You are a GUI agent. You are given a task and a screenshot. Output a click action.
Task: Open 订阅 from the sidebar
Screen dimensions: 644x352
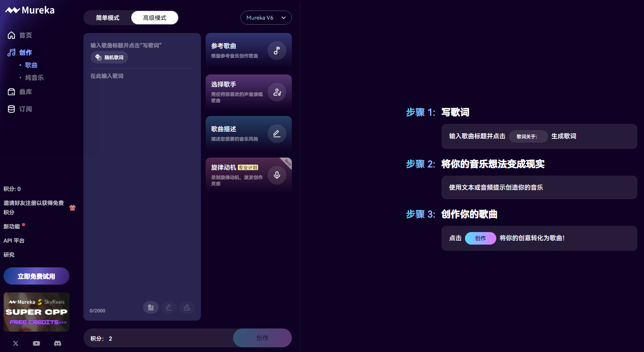click(x=25, y=109)
